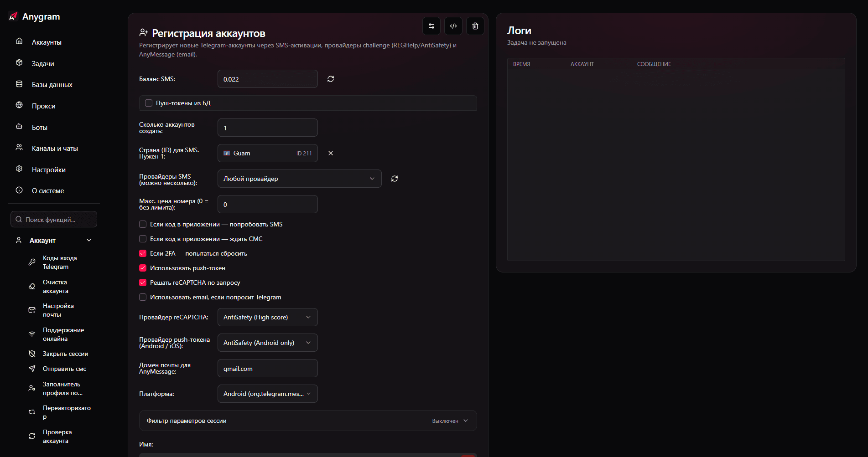
Task: Open the code view icon button
Action: click(453, 26)
